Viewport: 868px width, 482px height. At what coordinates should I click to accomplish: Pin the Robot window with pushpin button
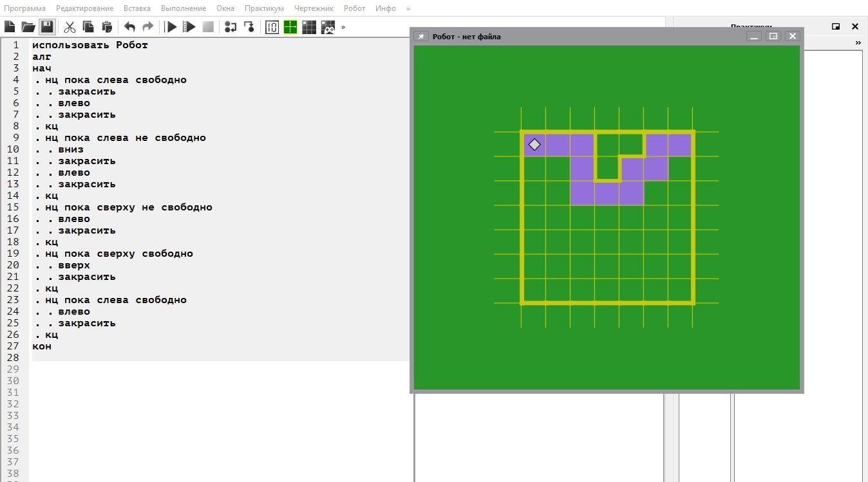(420, 36)
